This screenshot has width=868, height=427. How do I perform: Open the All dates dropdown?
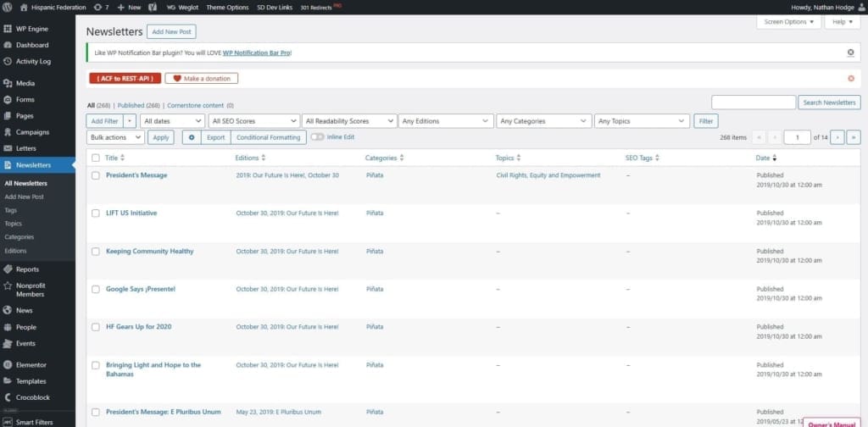172,121
